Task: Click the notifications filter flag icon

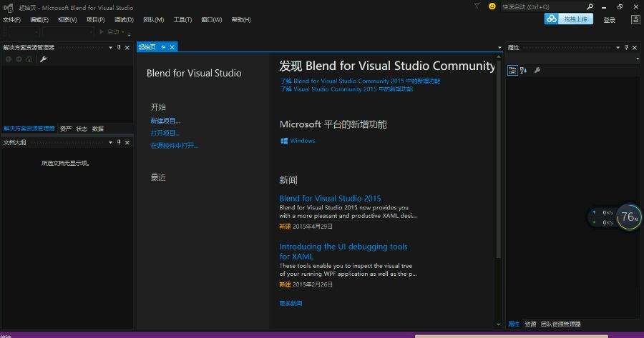Action: [x=477, y=6]
